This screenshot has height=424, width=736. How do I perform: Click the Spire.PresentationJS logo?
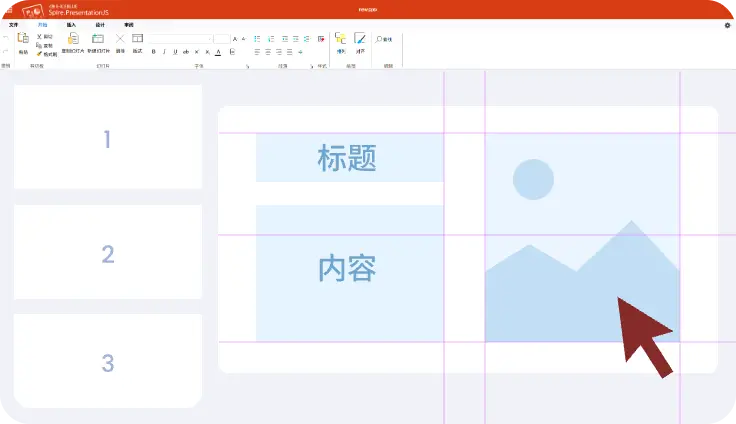pyautogui.click(x=66, y=10)
